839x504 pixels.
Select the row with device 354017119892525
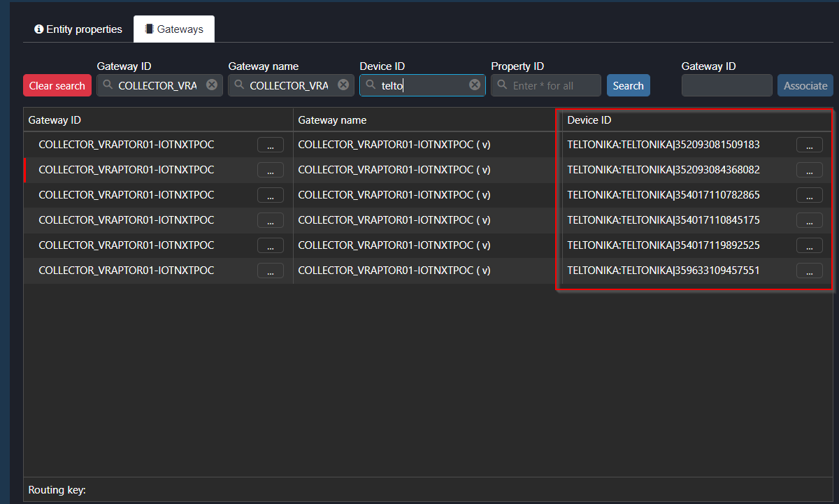[428, 245]
